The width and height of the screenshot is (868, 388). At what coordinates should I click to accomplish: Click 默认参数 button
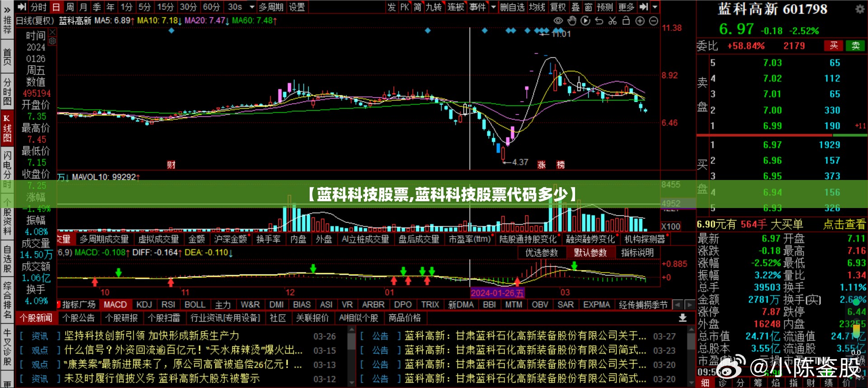click(590, 253)
